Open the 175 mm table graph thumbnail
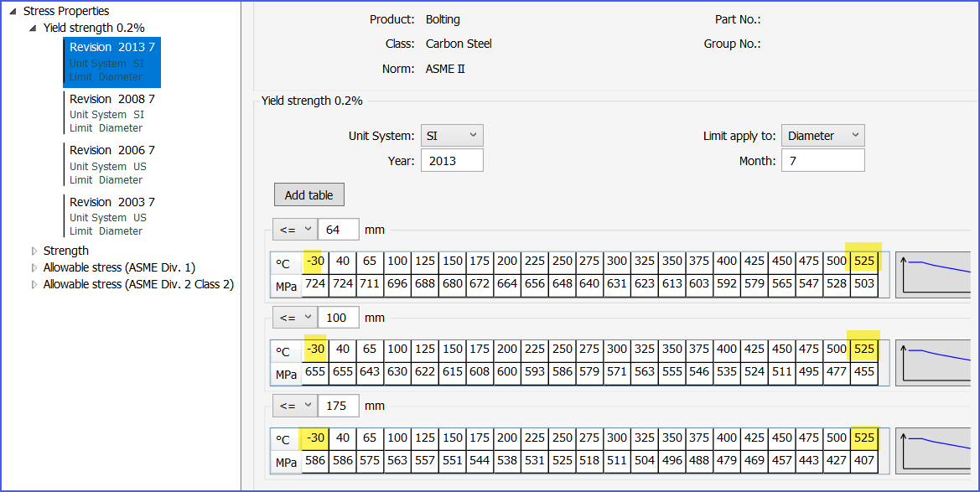980x492 pixels. click(x=936, y=451)
